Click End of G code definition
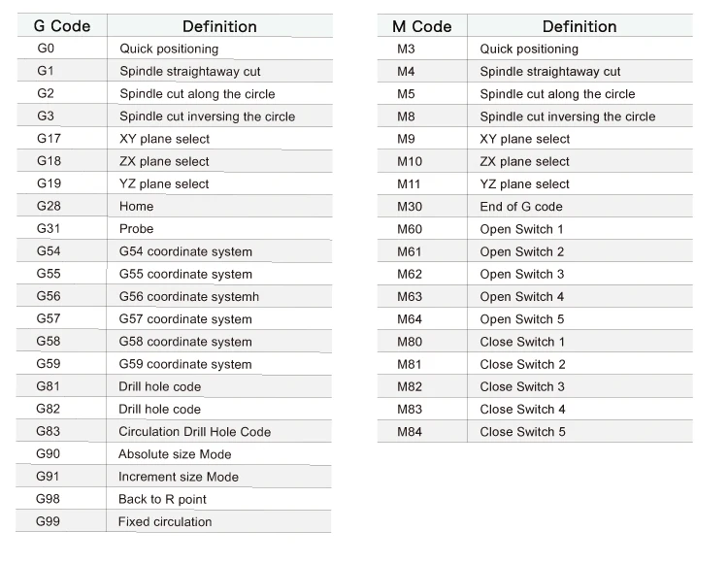 click(x=521, y=207)
